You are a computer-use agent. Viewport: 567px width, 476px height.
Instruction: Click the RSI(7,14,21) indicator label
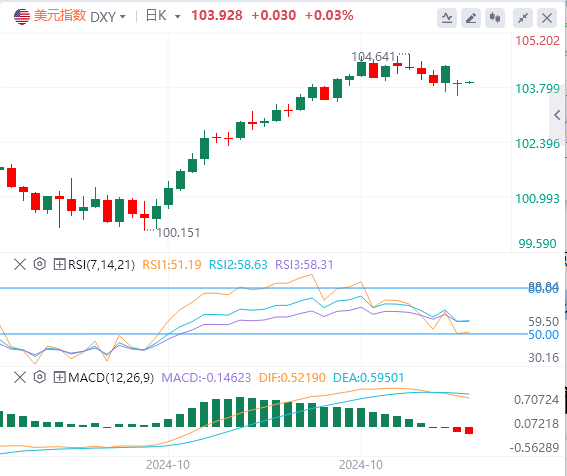pyautogui.click(x=101, y=264)
